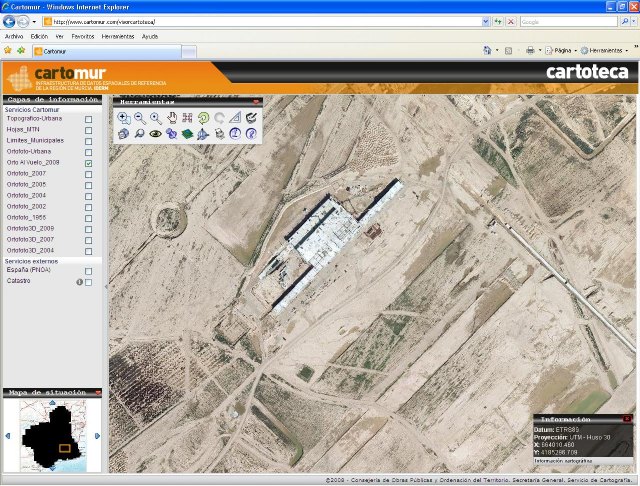Viewport: 640px width, 486px height.
Task: Select the measure distance ruler tool
Action: pos(235,117)
